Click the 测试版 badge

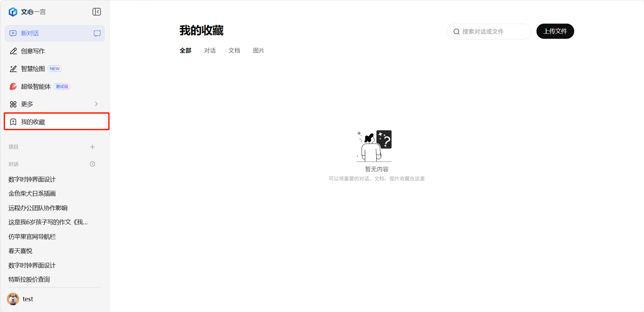(62, 87)
